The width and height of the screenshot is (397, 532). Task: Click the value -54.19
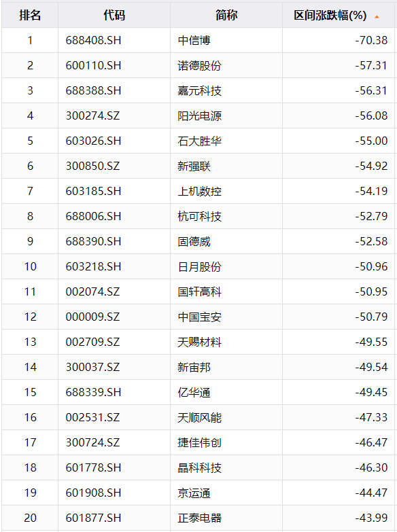click(371, 191)
